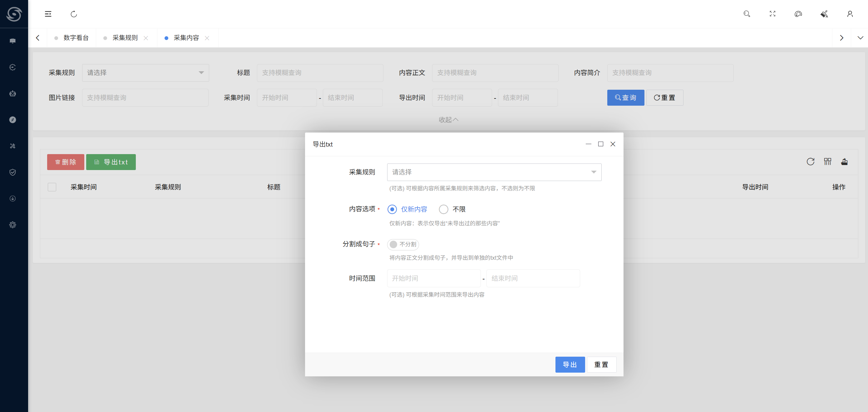Click 时间范围 结束时间 field in dialog
The height and width of the screenshot is (412, 868).
click(533, 279)
